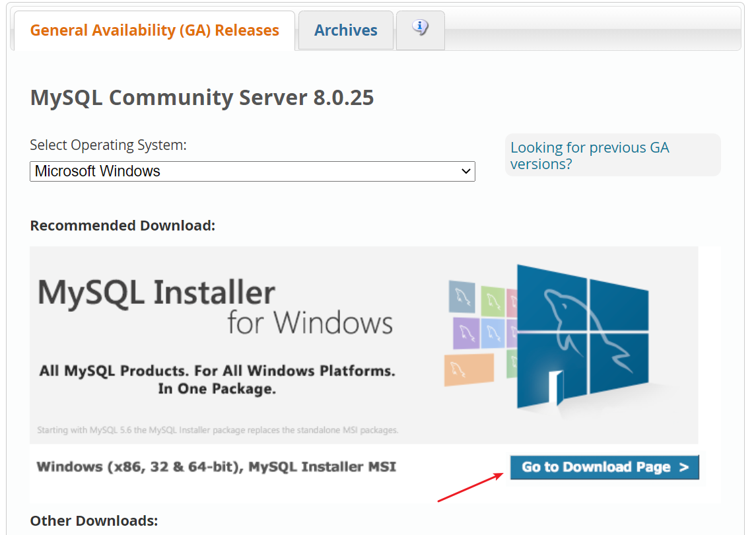Viewport: 756px width, 535px height.
Task: Click the arrow on Go to Download Page
Action: click(x=684, y=468)
